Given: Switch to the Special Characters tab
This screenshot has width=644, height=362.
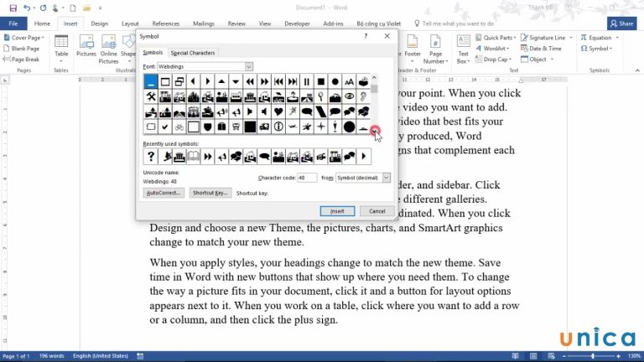Looking at the screenshot, I should point(193,53).
